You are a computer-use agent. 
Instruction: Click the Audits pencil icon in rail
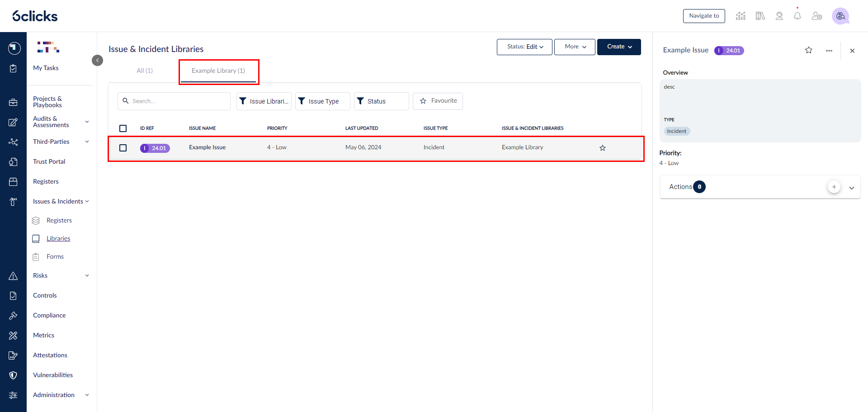pos(14,122)
